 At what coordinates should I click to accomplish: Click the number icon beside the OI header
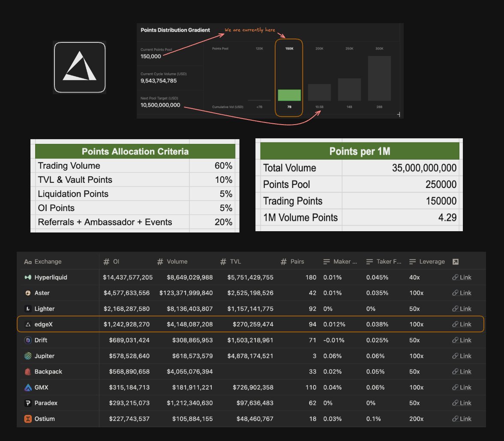pos(106,262)
